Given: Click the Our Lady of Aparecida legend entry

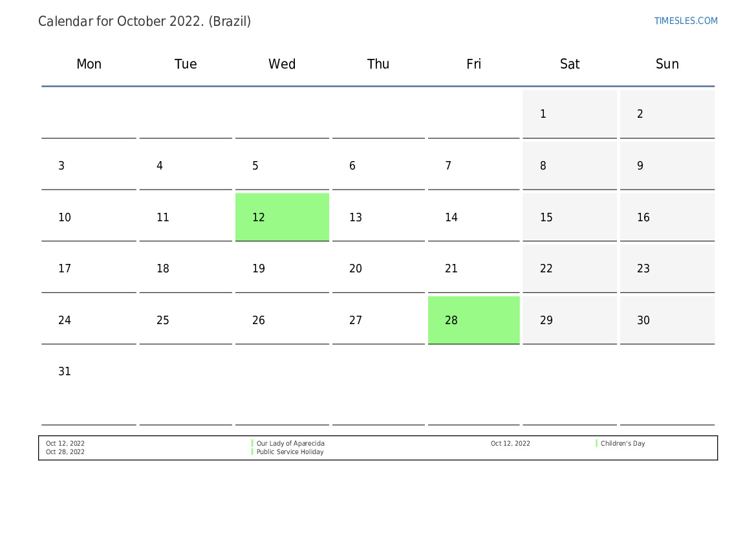Looking at the screenshot, I should click(290, 443).
